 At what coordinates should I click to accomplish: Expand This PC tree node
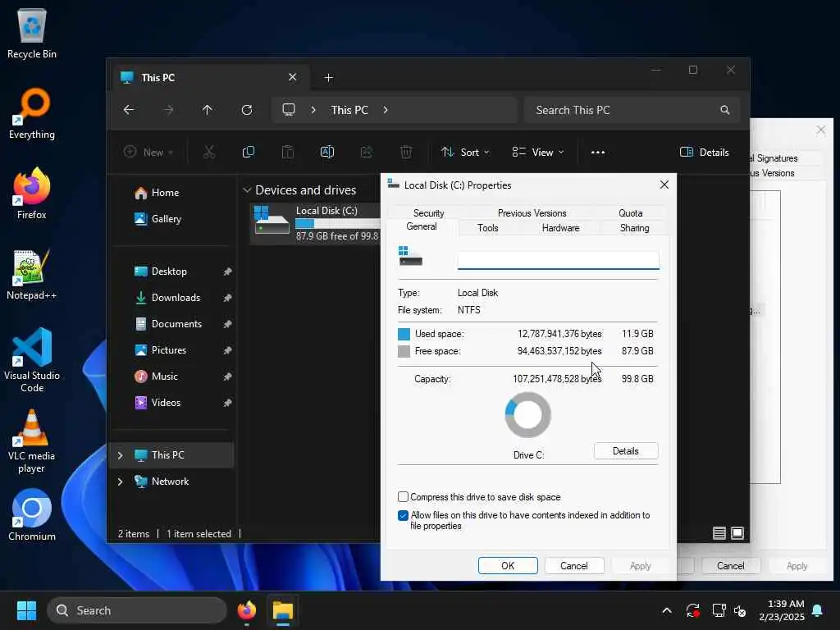[x=120, y=455]
